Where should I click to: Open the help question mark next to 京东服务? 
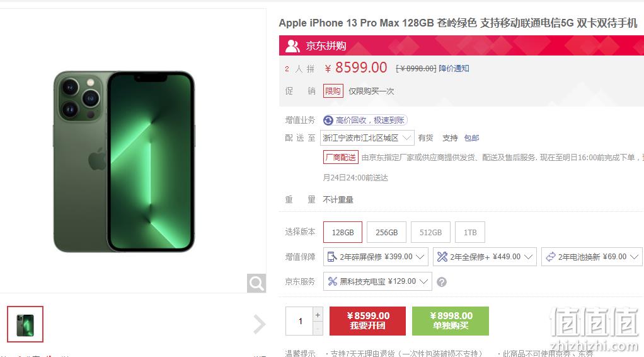click(x=442, y=282)
